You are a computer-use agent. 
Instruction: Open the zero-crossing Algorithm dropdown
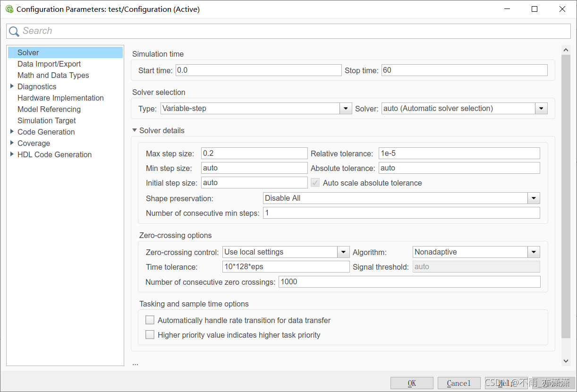click(534, 252)
